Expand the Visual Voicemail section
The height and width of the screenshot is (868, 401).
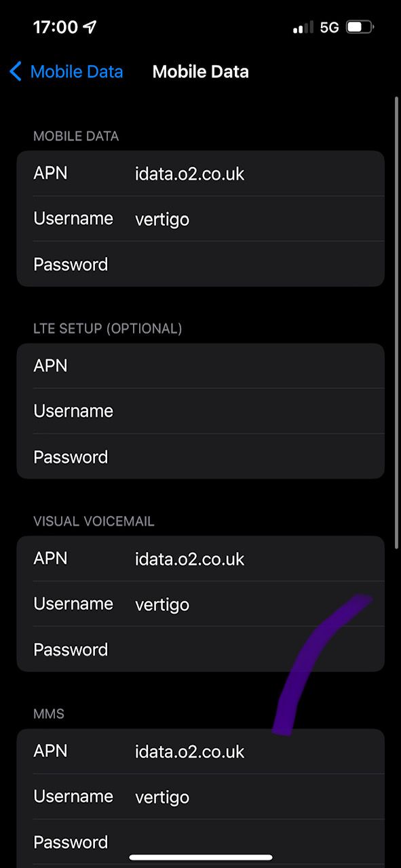(x=93, y=521)
